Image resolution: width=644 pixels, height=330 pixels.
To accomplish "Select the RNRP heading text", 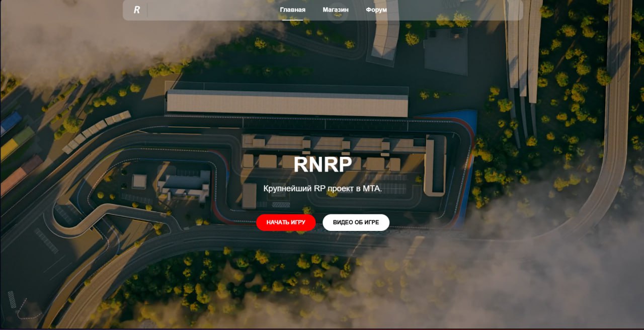I will pos(323,164).
